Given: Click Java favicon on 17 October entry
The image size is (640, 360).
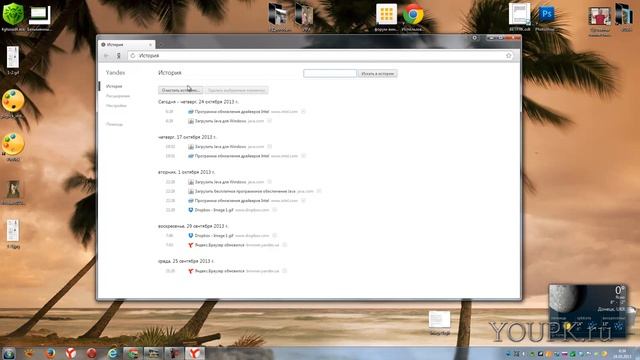Looking at the screenshot, I should [191, 147].
